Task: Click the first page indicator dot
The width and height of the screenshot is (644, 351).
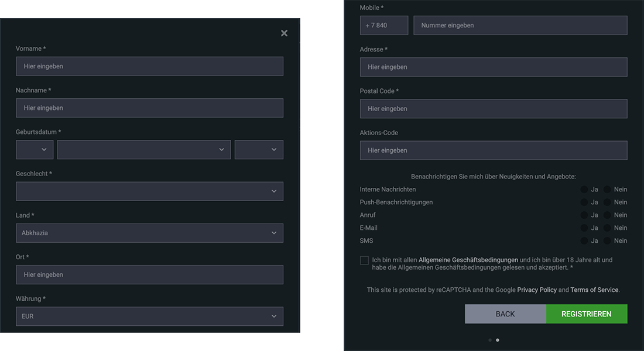Action: 490,339
